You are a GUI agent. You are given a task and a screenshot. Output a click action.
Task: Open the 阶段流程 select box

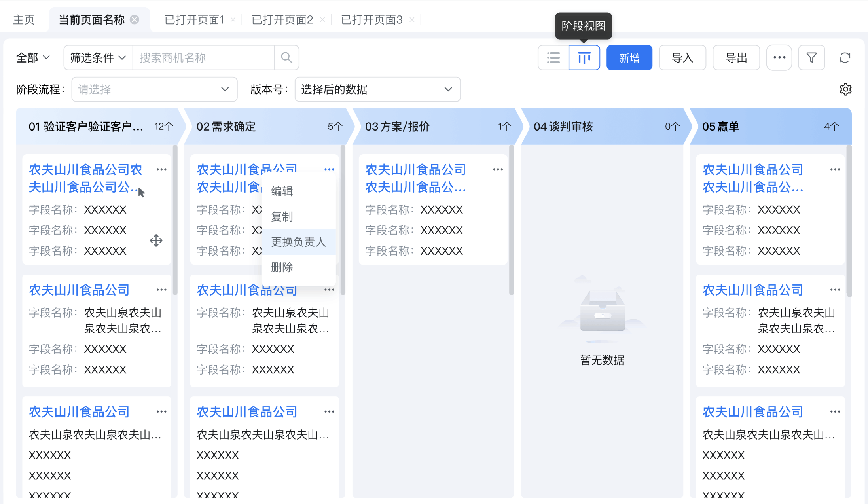pos(154,89)
